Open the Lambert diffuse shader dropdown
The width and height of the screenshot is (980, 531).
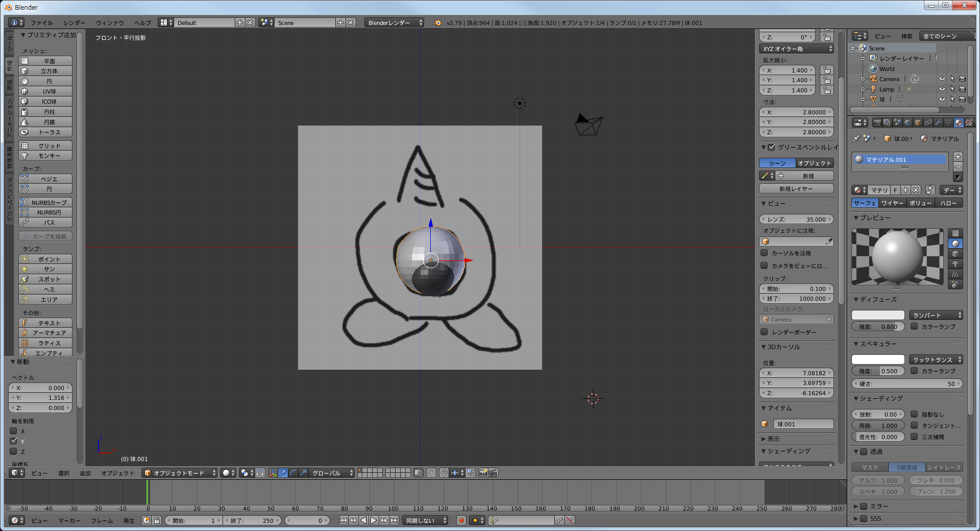[x=936, y=315]
